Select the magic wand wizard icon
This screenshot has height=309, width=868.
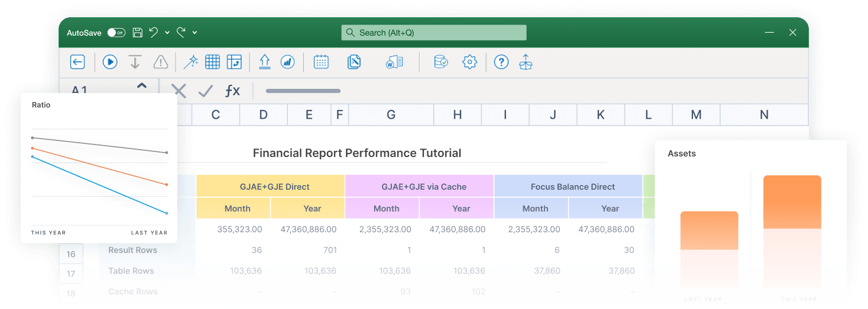click(x=190, y=62)
